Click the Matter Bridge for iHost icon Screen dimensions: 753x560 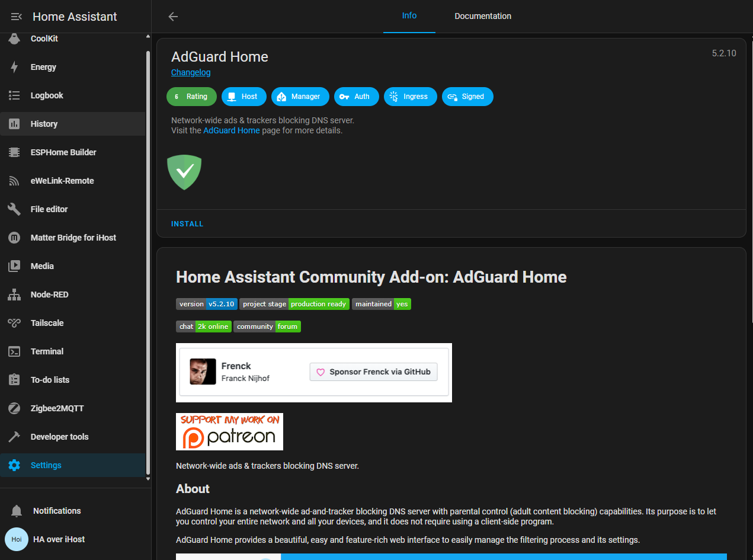[x=14, y=238]
